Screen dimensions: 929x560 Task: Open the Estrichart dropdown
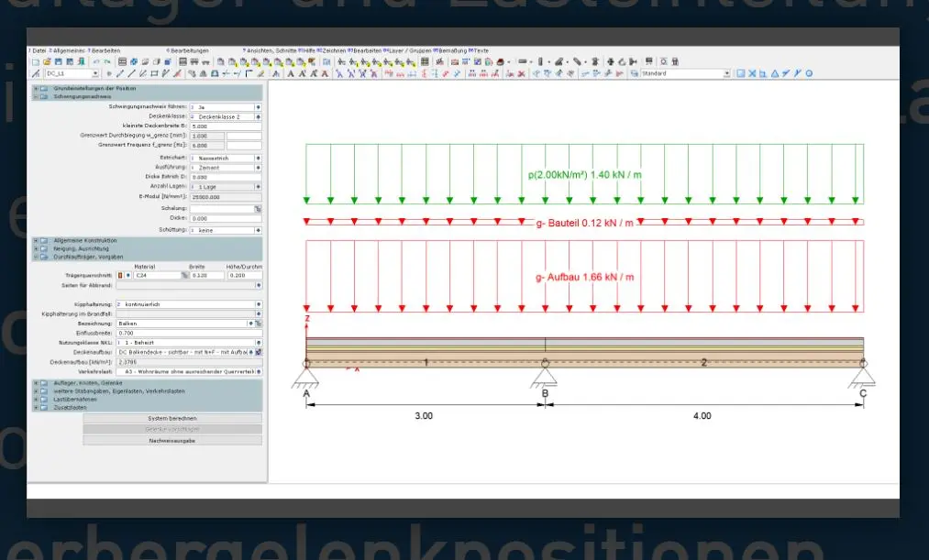pos(258,158)
